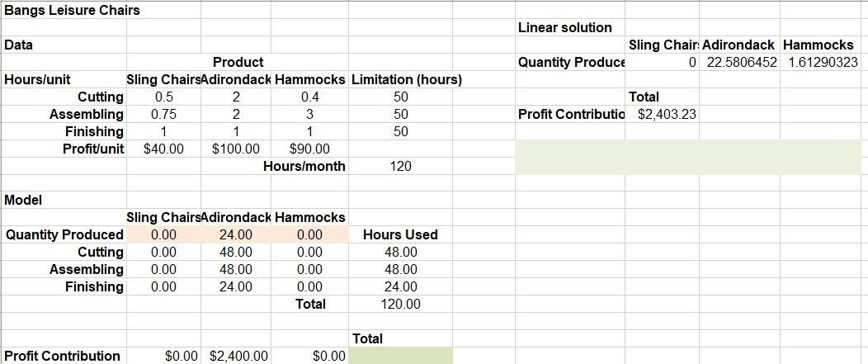Select the "Quantity Produced" label in the Model section

pos(64,234)
